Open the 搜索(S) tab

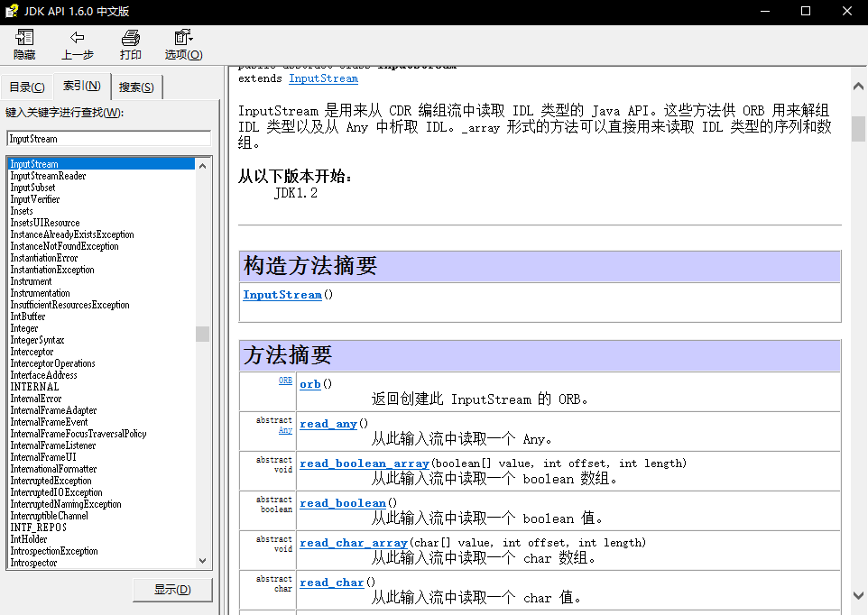136,87
